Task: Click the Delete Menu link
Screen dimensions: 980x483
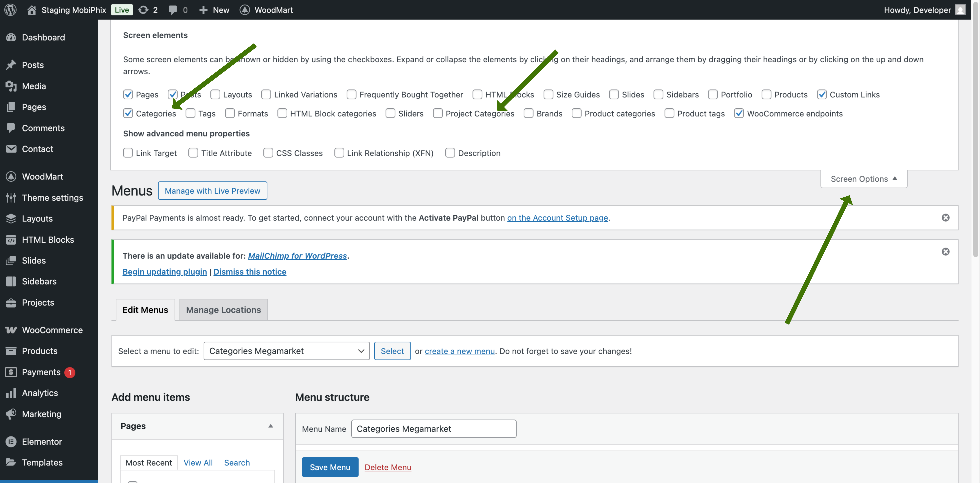Action: 388,467
